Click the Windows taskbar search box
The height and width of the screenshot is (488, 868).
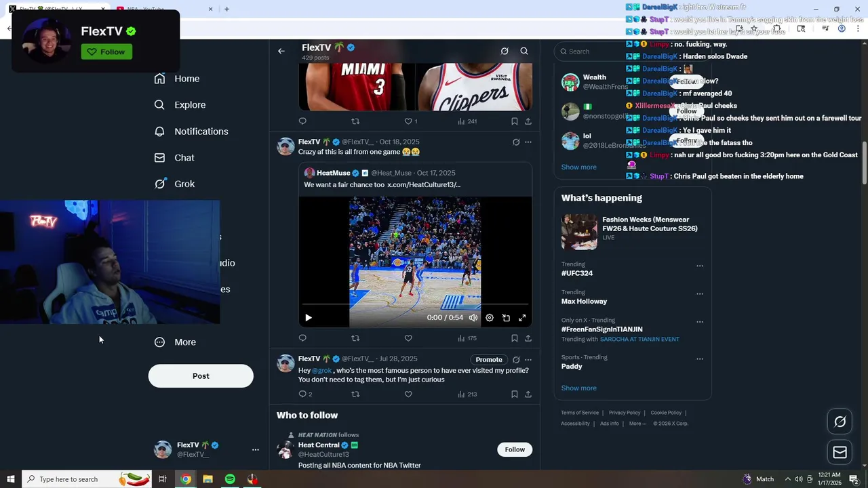click(x=86, y=479)
